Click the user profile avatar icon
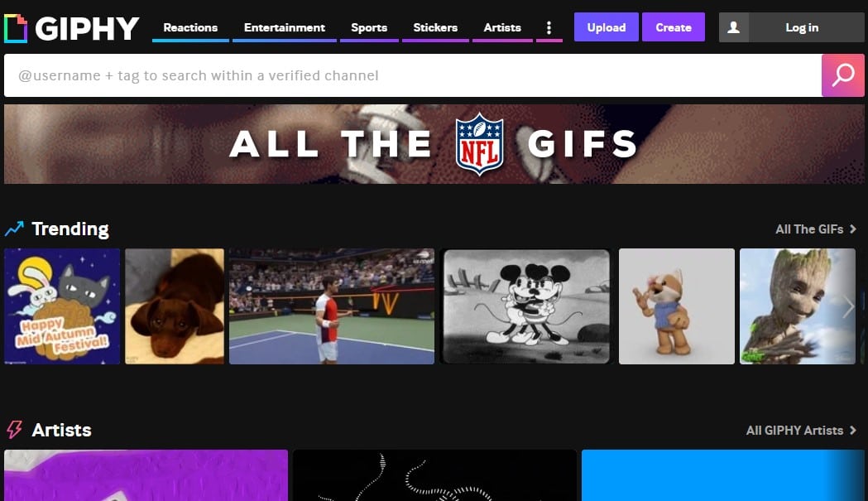 pyautogui.click(x=734, y=27)
